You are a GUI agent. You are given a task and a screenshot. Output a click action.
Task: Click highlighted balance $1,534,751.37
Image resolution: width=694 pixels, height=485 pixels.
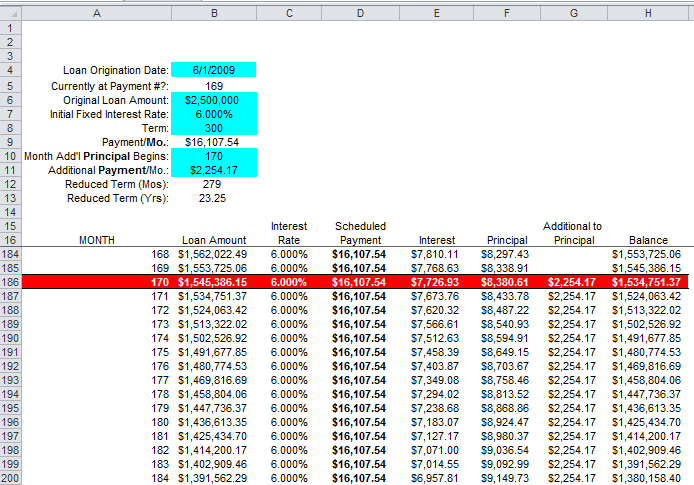point(646,282)
